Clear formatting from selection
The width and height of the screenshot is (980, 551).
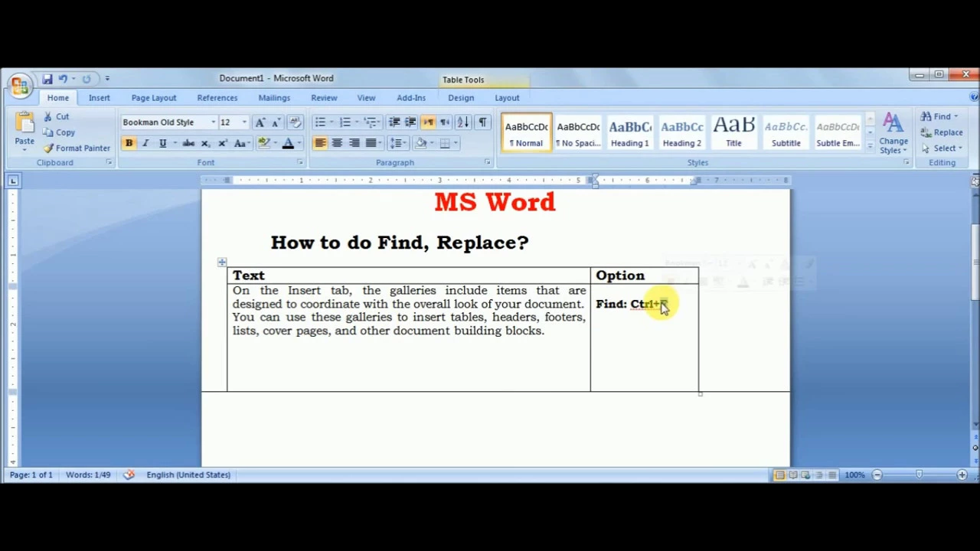pos(295,122)
